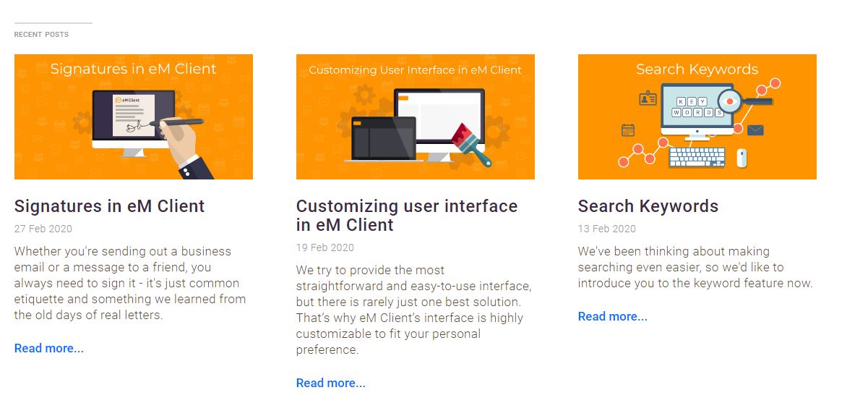Click the 'Search Keywords' post title
The height and width of the screenshot is (411, 868).
(x=648, y=206)
